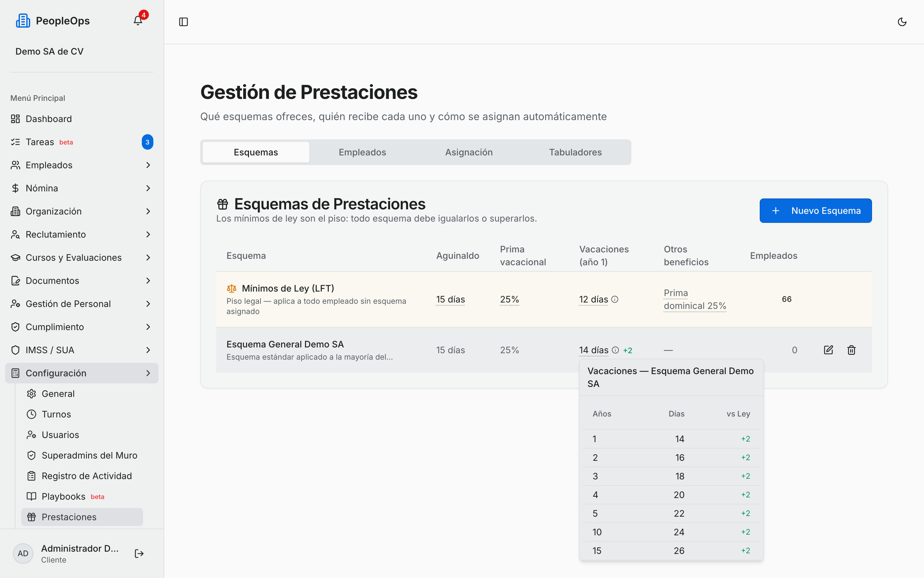This screenshot has height=578, width=924.
Task: Select the Esquemas tab
Action: coord(256,152)
